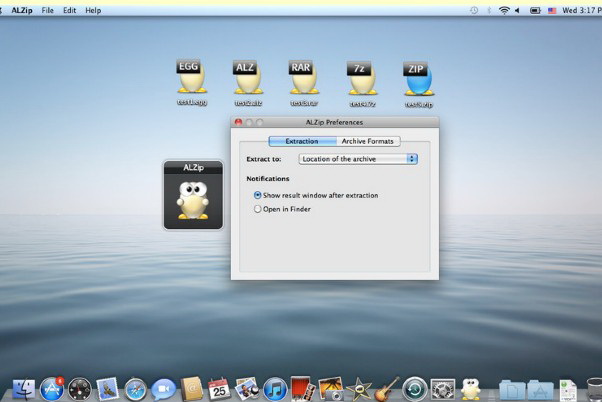Open Finder in the dock
The image size is (602, 402).
tap(24, 389)
